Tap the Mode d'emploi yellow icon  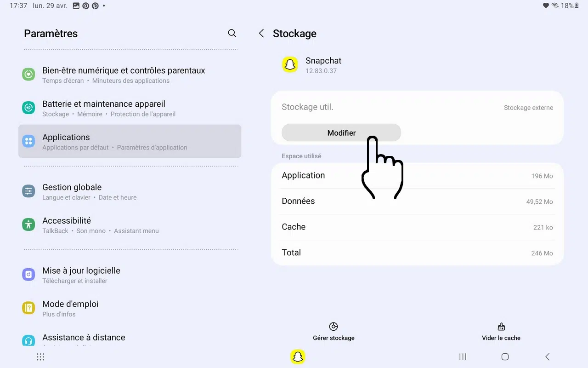(x=28, y=308)
